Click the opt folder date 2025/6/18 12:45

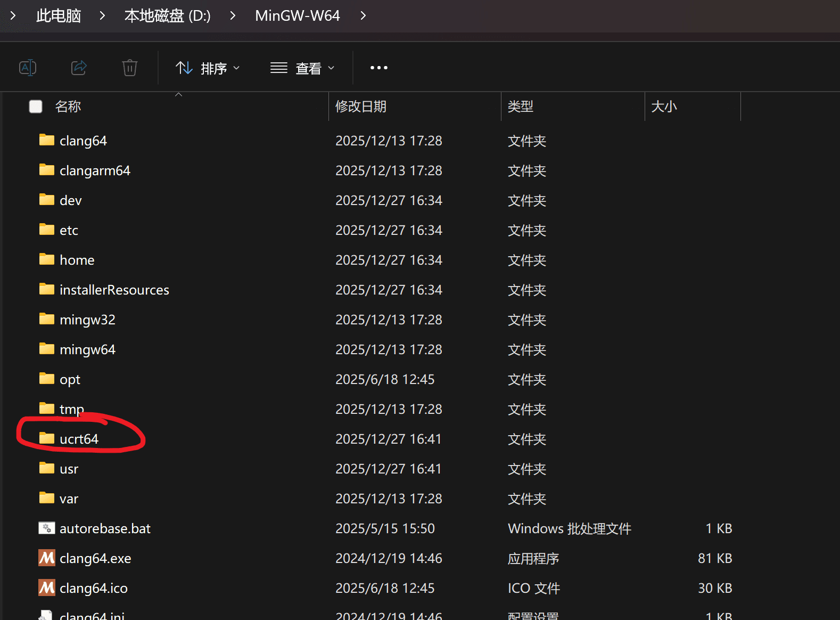point(385,379)
